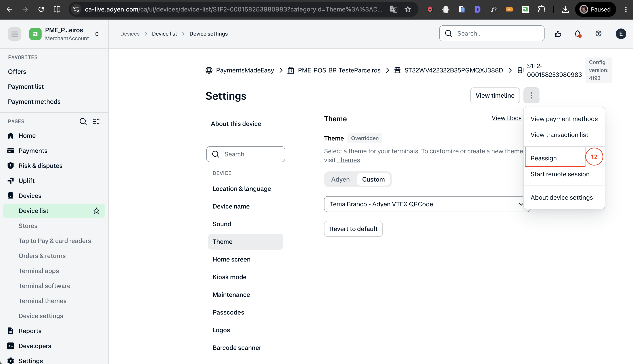Select View transaction list menu item
This screenshot has height=364, width=633.
(x=559, y=135)
